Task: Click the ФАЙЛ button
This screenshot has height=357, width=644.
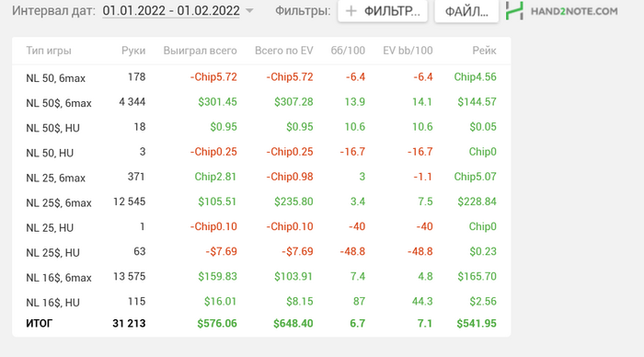Action: [x=466, y=11]
